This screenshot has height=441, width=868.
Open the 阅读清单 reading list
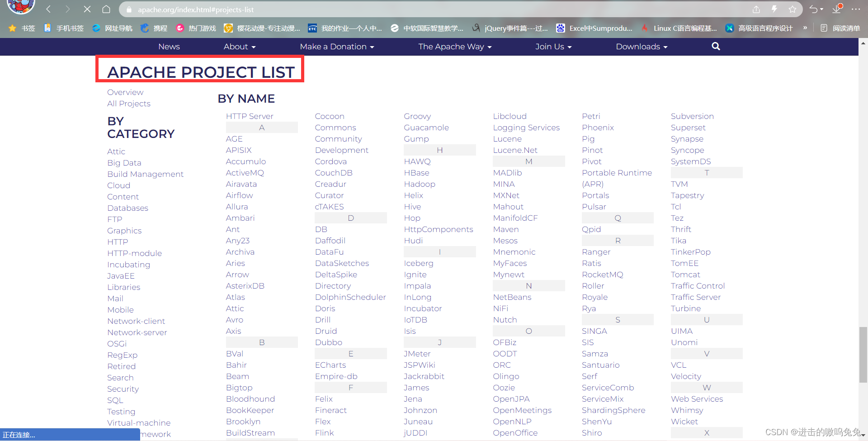(x=840, y=28)
